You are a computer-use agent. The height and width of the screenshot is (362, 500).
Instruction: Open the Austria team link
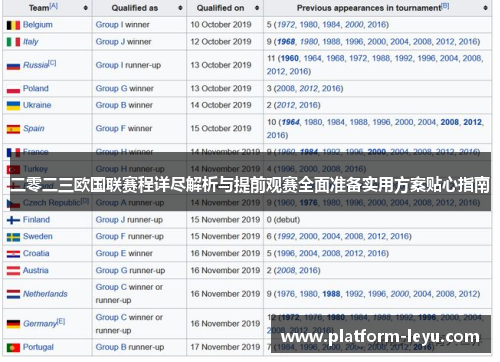pos(36,271)
